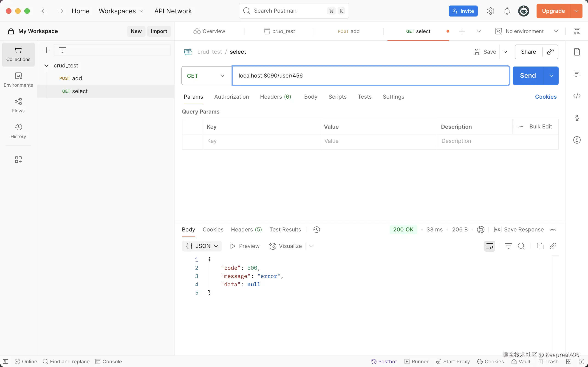The height and width of the screenshot is (367, 588).
Task: Search within the response body
Action: (x=521, y=246)
